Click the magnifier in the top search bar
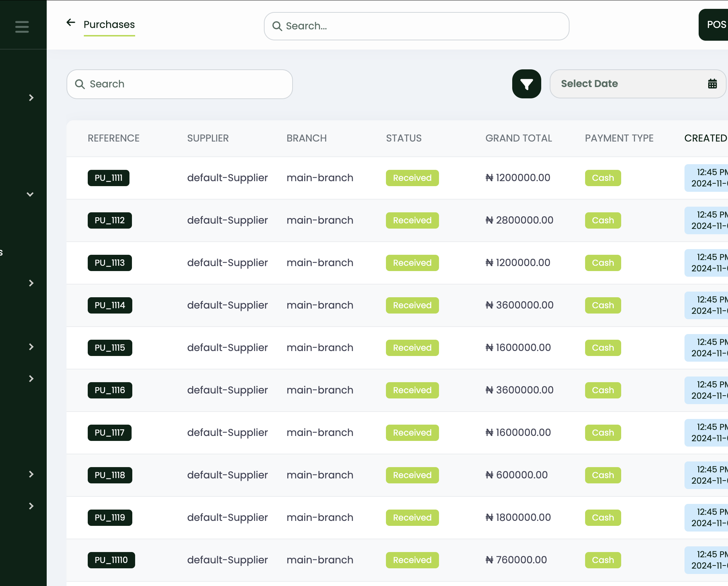728x586 pixels. pyautogui.click(x=277, y=26)
